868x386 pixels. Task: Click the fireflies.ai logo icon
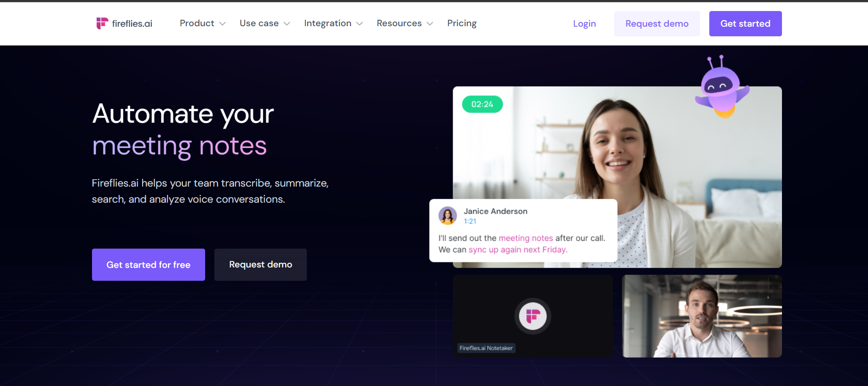coord(102,23)
